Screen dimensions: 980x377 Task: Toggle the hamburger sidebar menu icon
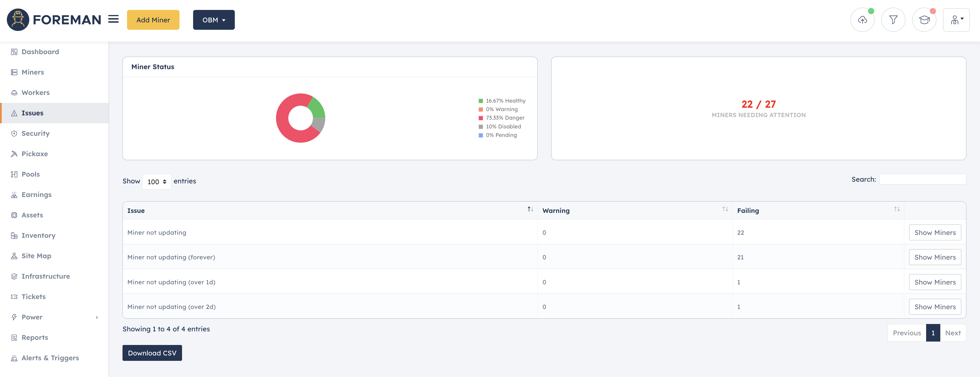point(113,19)
